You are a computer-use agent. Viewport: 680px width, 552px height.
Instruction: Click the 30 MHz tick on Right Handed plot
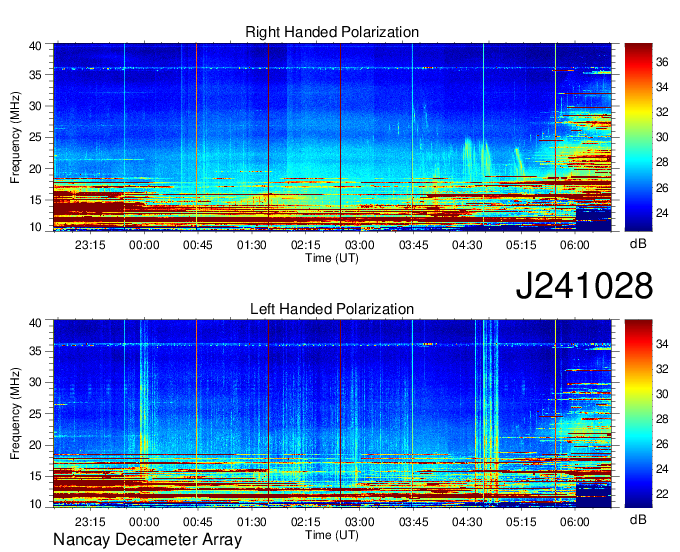click(x=35, y=106)
